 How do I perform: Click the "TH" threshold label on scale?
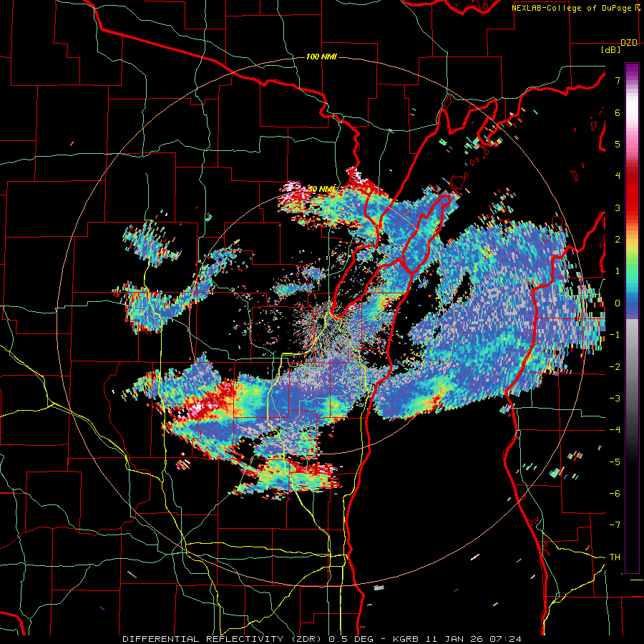pyautogui.click(x=615, y=557)
